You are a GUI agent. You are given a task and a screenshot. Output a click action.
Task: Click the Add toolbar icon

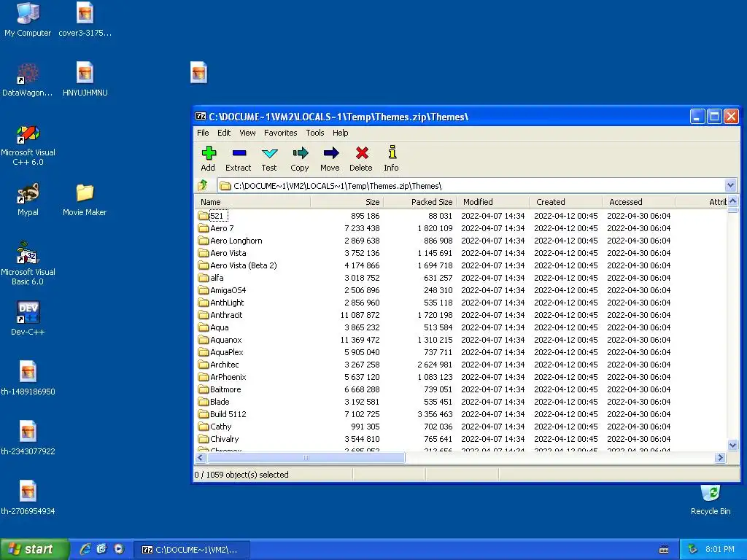(208, 158)
